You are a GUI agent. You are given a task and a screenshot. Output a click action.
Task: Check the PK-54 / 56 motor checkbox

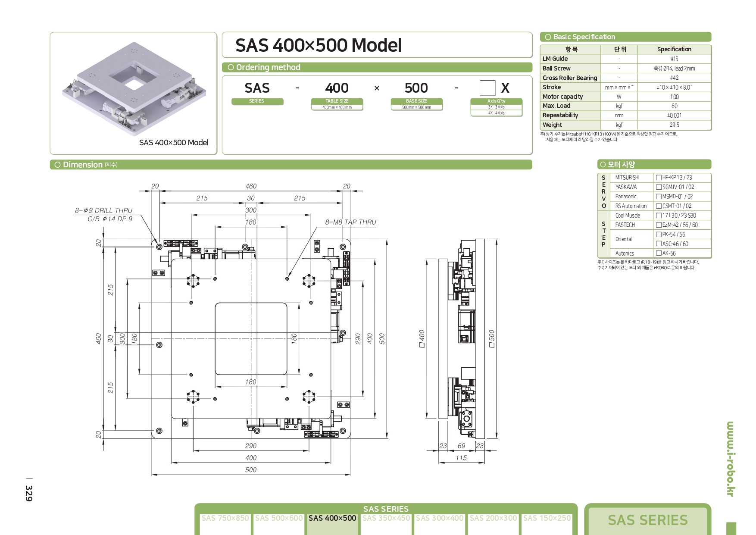[x=659, y=235]
